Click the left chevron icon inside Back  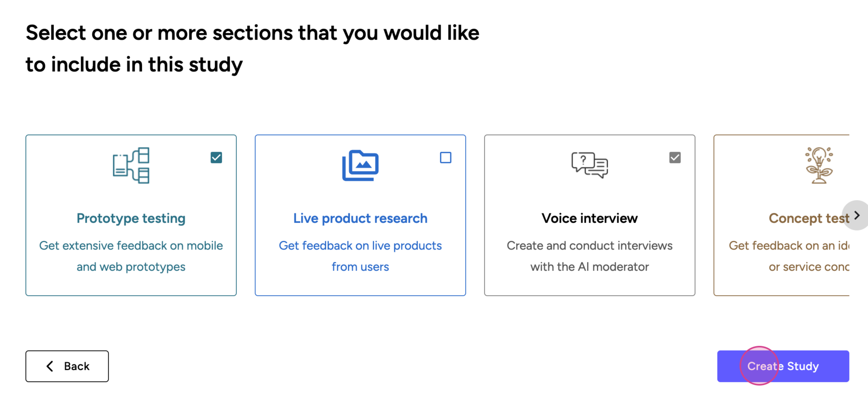pyautogui.click(x=50, y=366)
